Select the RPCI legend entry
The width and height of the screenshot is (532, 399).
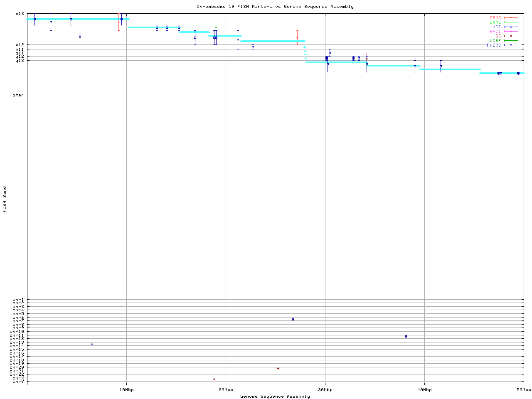[x=495, y=32]
